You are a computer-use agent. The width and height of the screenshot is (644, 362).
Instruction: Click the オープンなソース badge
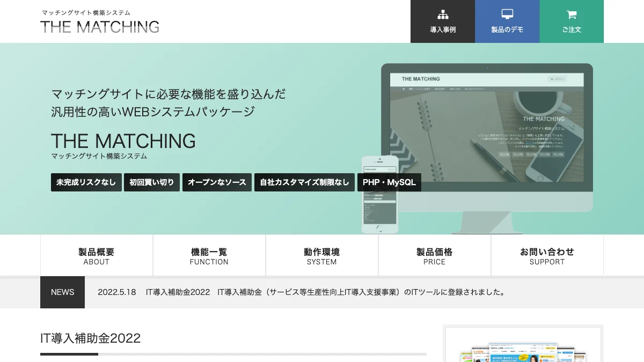tap(217, 182)
